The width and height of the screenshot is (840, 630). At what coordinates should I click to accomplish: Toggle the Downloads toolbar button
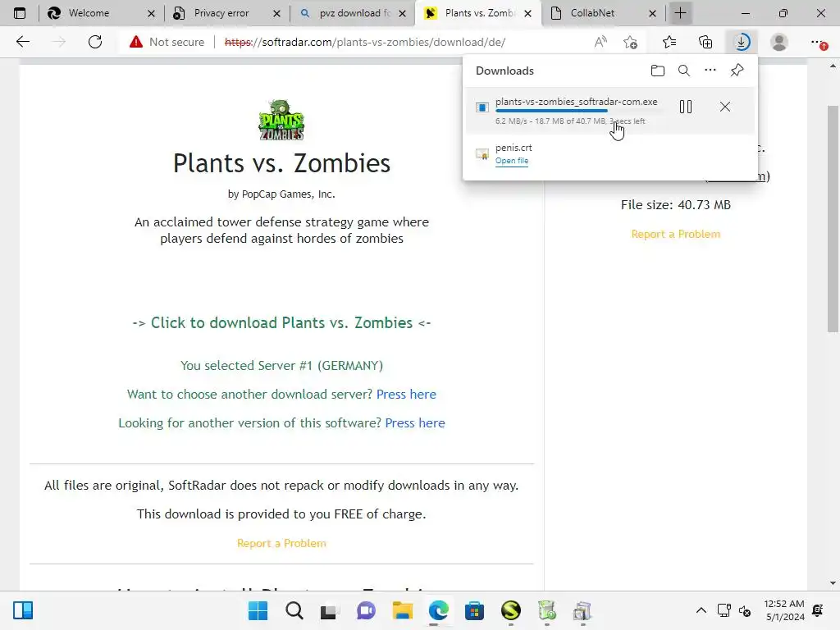tap(742, 42)
